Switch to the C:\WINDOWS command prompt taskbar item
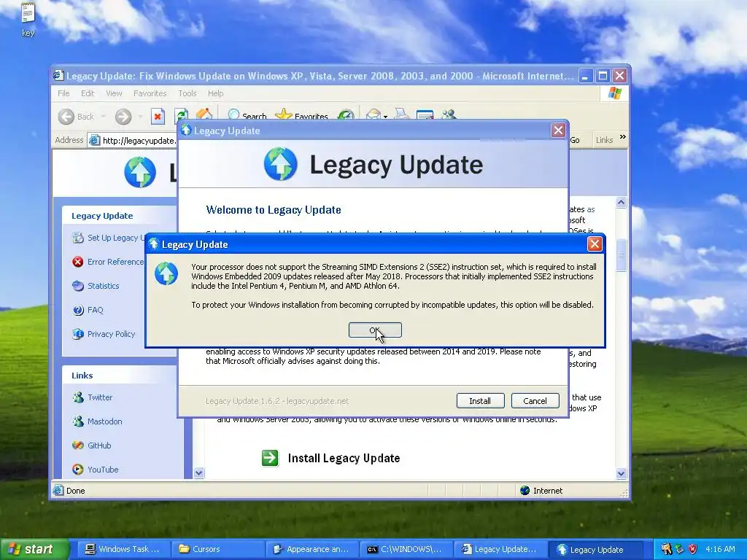Image resolution: width=747 pixels, height=560 pixels. pos(406,549)
